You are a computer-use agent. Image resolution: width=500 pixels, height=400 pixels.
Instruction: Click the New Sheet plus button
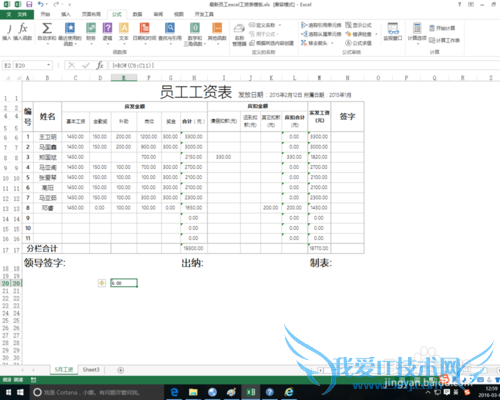click(121, 370)
